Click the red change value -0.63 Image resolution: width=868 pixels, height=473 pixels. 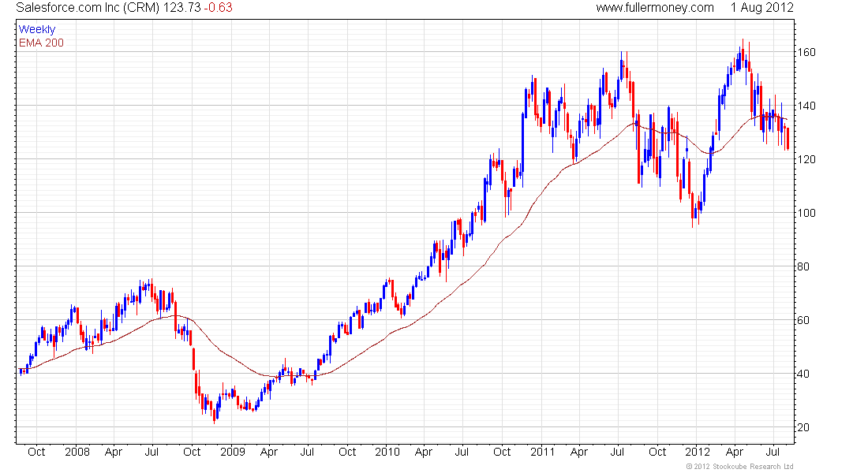click(x=218, y=8)
